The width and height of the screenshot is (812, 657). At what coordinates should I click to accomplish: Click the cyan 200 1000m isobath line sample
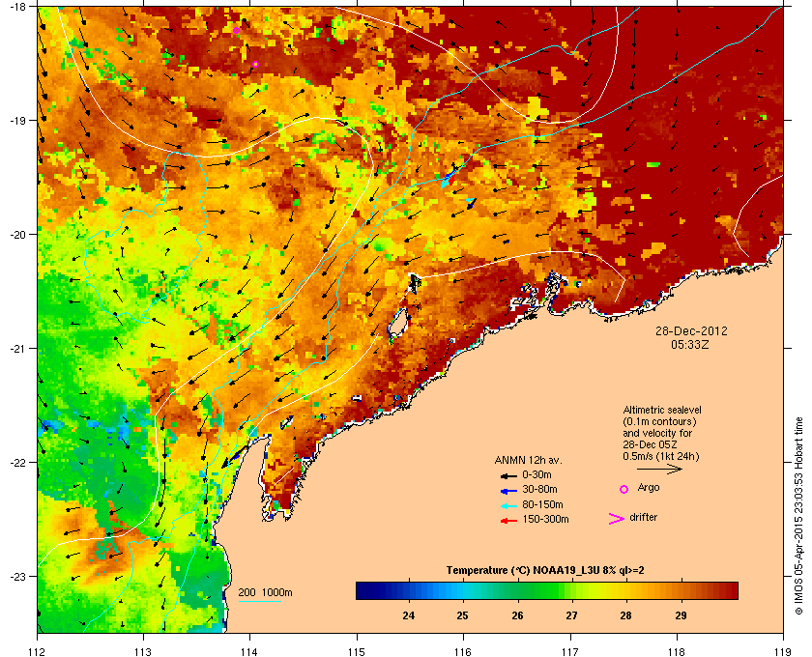click(259, 601)
